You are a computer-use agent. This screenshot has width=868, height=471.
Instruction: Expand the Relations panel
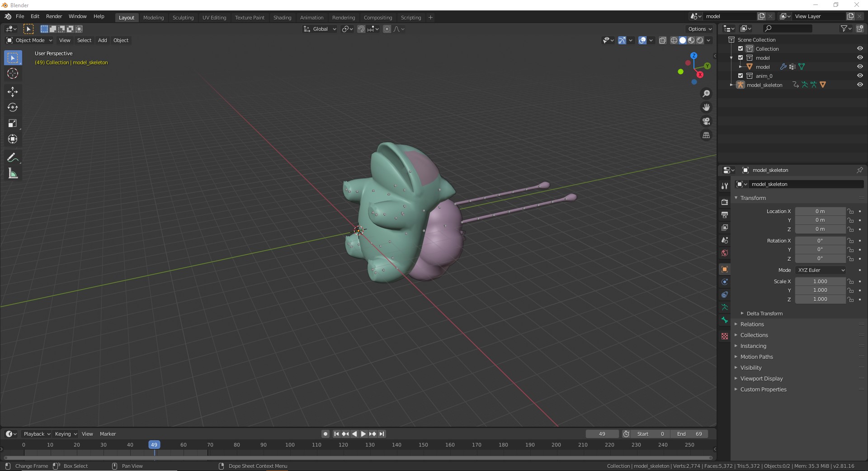752,324
